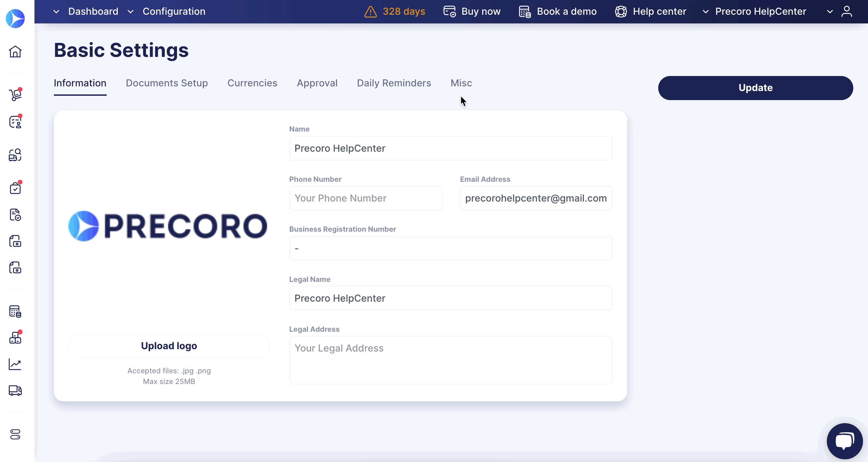Click the warning triangle trial icon
This screenshot has height=462, width=868.
pos(371,11)
